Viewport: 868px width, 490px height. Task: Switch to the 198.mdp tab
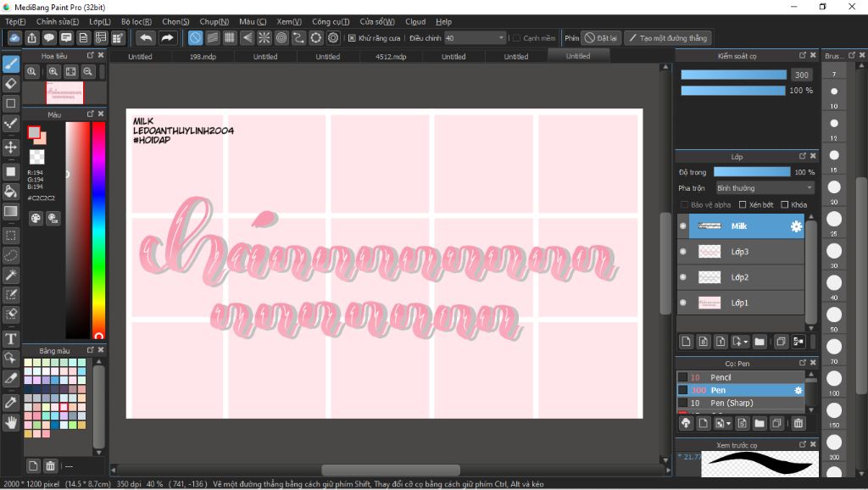pos(203,57)
